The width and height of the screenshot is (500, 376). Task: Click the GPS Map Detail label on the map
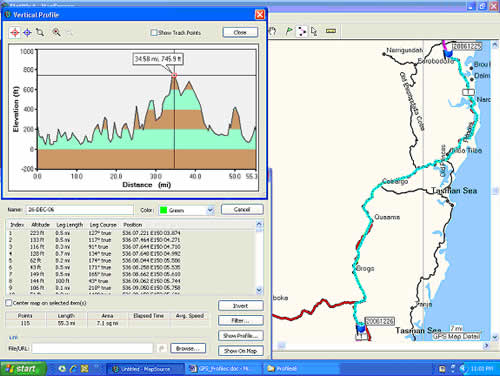tap(456, 336)
